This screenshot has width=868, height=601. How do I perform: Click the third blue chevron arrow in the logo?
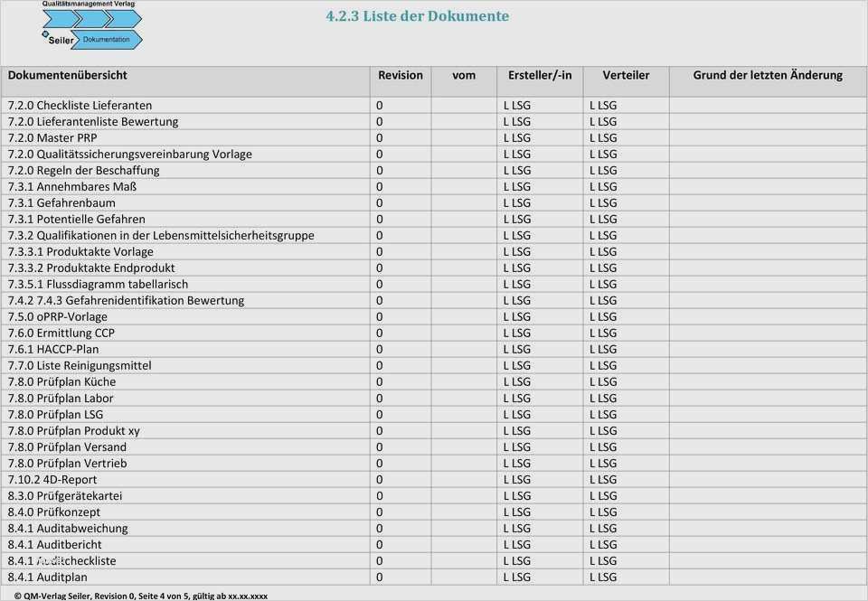pyautogui.click(x=125, y=18)
